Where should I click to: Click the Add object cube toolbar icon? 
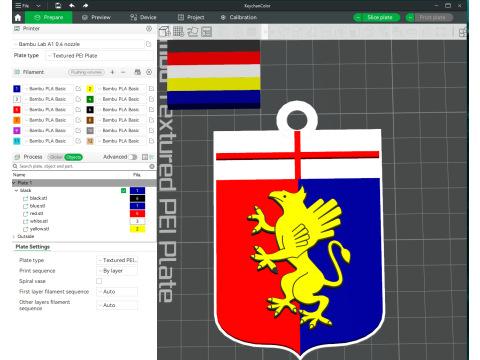[165, 32]
